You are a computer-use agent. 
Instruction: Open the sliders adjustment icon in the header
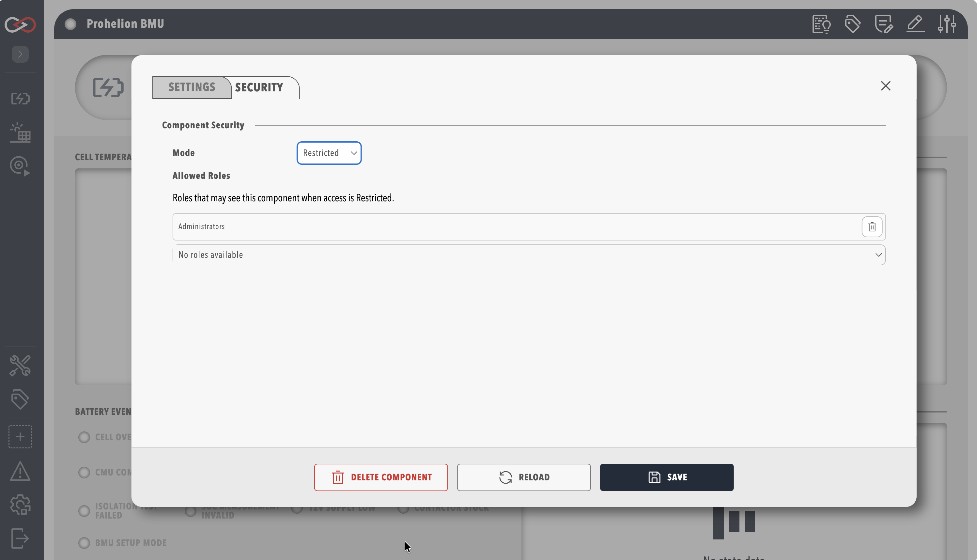[x=947, y=24]
